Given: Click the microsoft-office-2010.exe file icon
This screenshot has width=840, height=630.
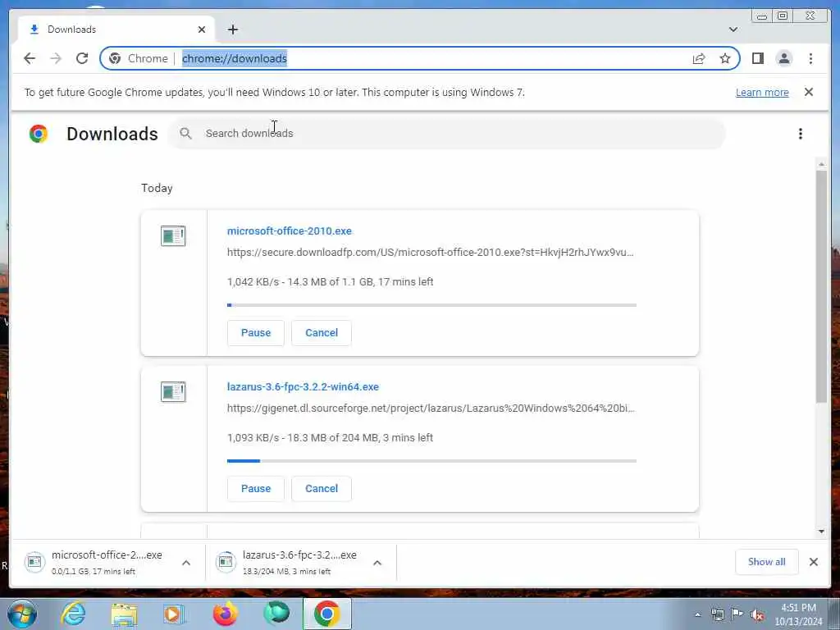Looking at the screenshot, I should point(173,235).
